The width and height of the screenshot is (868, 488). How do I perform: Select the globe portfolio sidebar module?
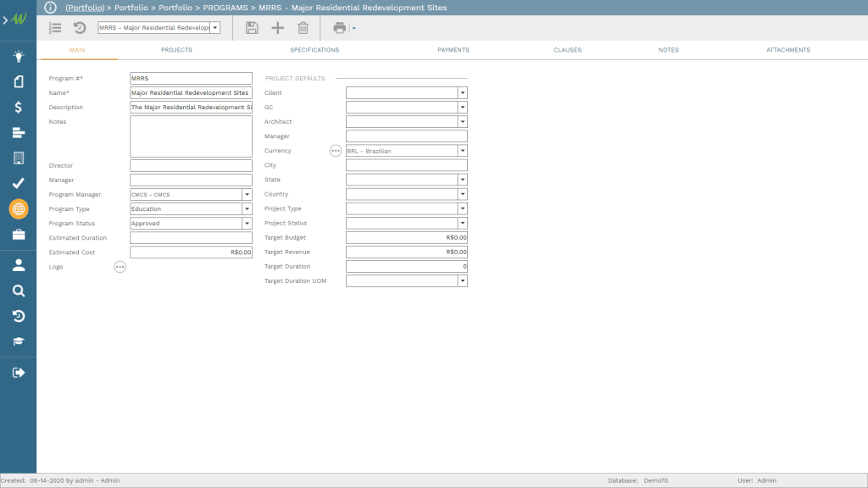[x=19, y=209]
